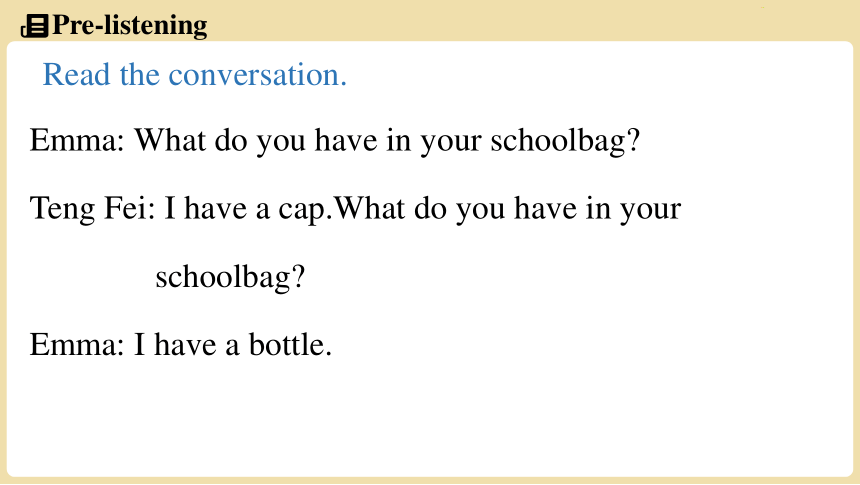Viewport: 860px width, 485px height.
Task: Click the word "conversation" in the blue instruction
Action: (254, 75)
